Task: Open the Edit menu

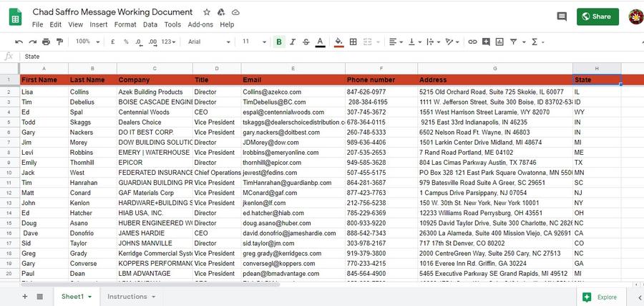Action: pyautogui.click(x=55, y=24)
